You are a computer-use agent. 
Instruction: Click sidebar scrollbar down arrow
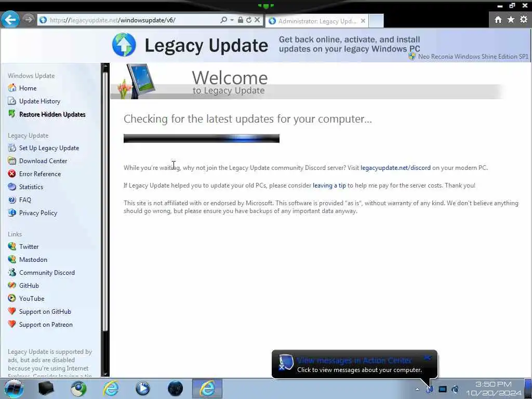click(x=105, y=373)
